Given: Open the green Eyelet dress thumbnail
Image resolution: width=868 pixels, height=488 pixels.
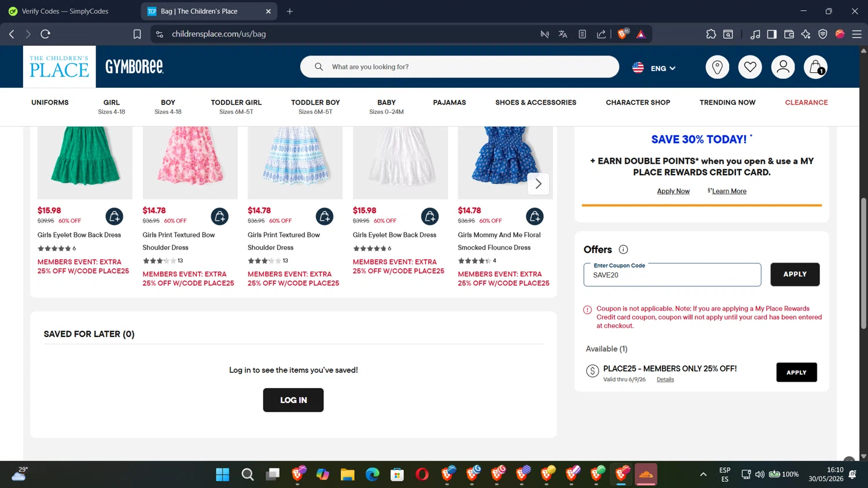Looking at the screenshot, I should [x=84, y=162].
